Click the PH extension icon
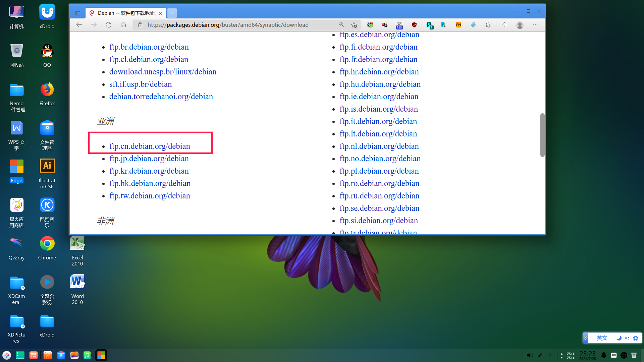Image resolution: width=644 pixels, height=362 pixels. coord(458,25)
